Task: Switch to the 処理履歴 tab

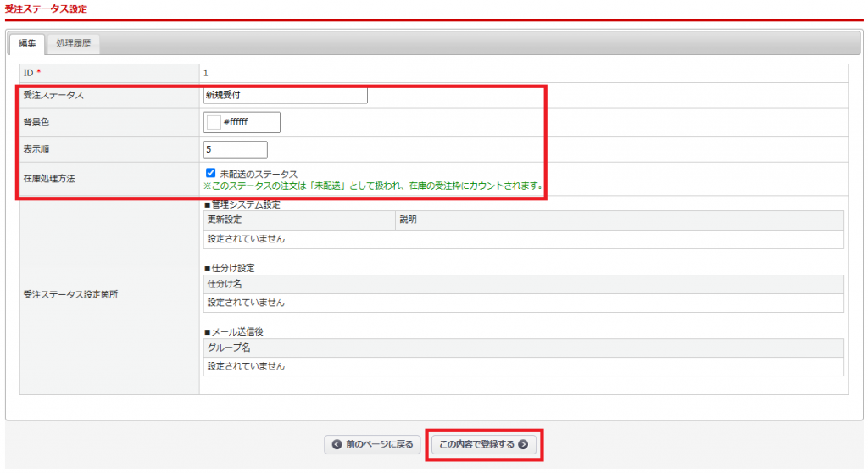Action: (x=73, y=43)
